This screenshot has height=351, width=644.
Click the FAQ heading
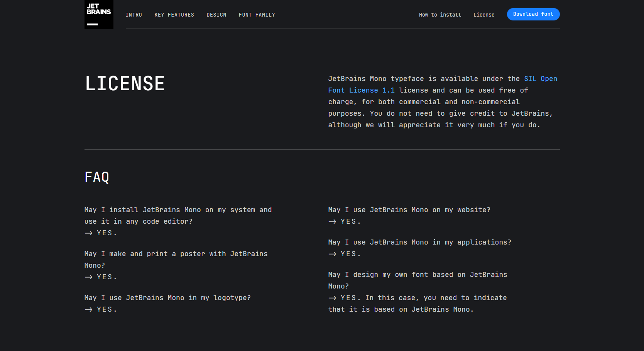click(x=97, y=177)
